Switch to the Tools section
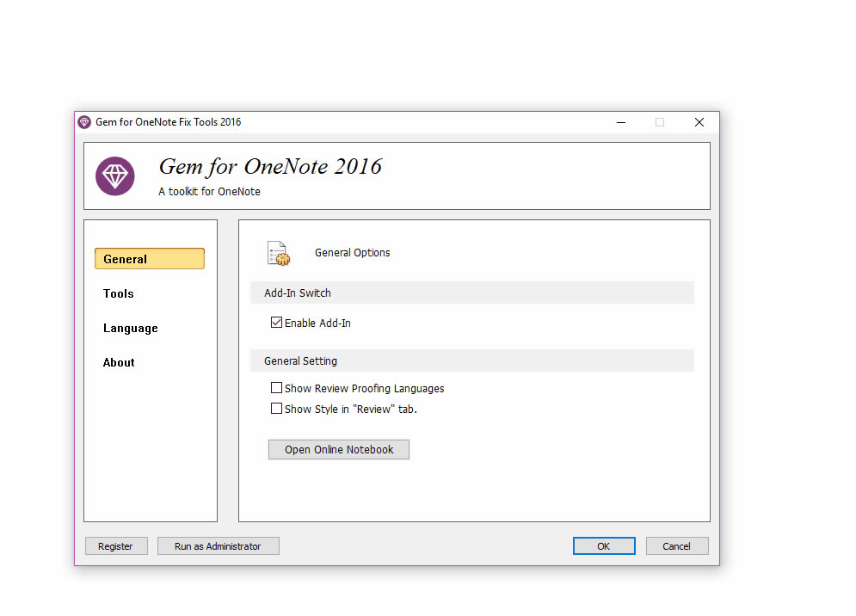Screen dimensions: 856x616 click(x=118, y=293)
